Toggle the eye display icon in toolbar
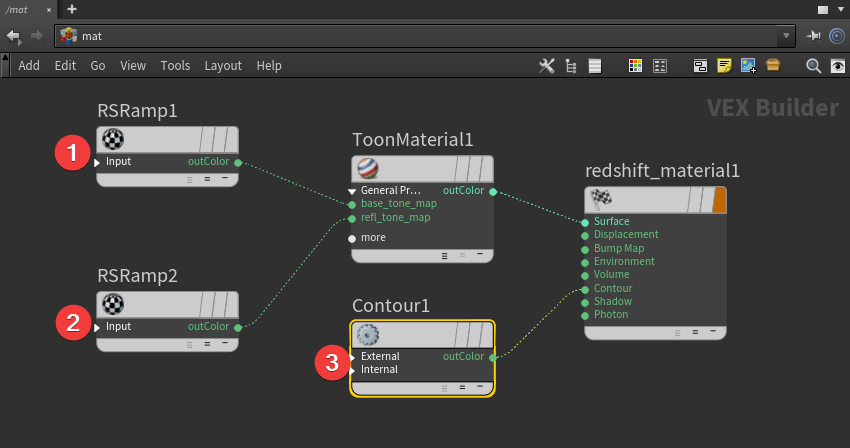Image resolution: width=850 pixels, height=448 pixels. coord(838,66)
